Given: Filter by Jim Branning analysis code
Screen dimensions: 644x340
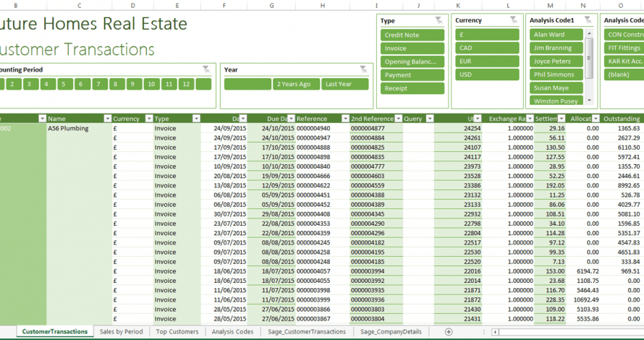Looking at the screenshot, I should pos(556,48).
